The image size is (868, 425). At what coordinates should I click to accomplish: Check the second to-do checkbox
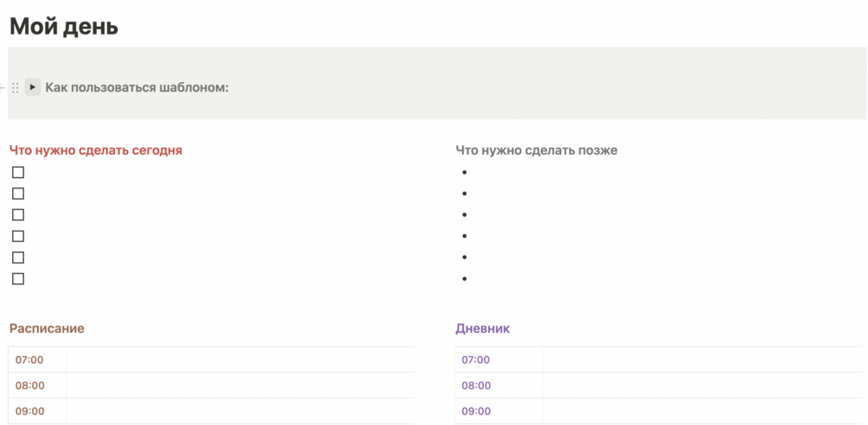pyautogui.click(x=18, y=193)
